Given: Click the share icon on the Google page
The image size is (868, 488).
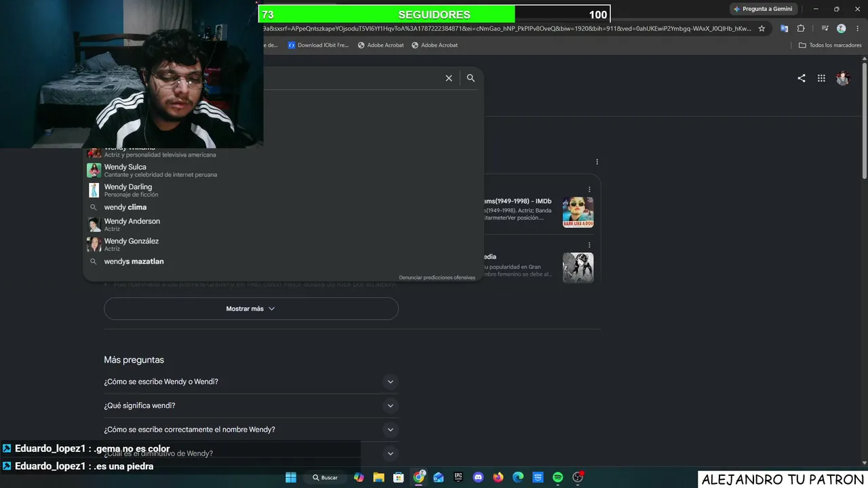Looking at the screenshot, I should [x=802, y=78].
